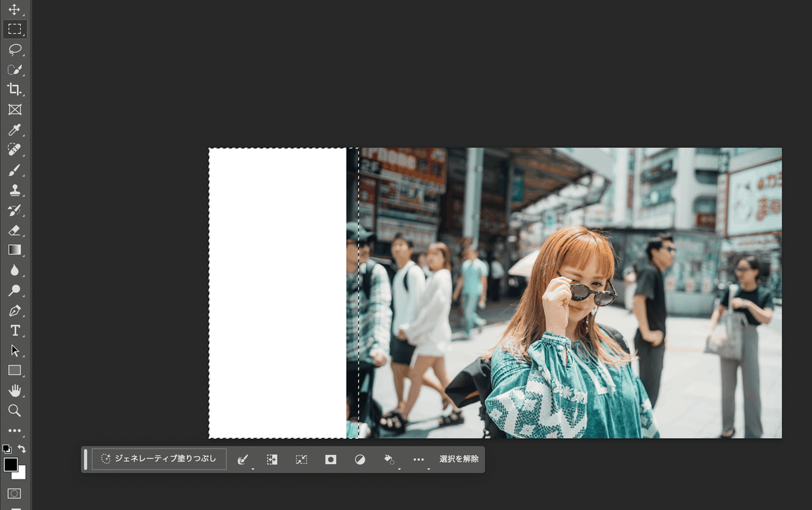Create a new adjustment layer

(x=360, y=459)
